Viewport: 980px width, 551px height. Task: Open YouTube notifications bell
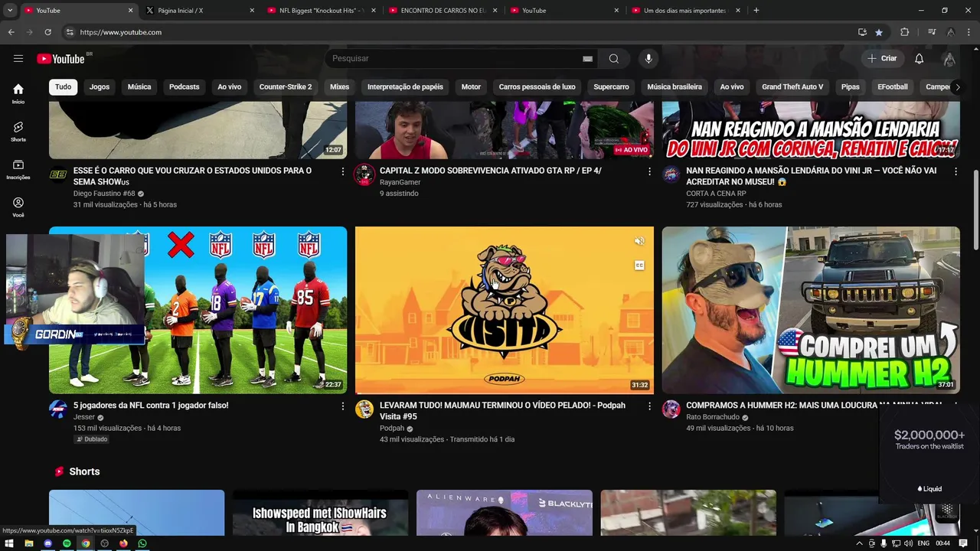919,58
